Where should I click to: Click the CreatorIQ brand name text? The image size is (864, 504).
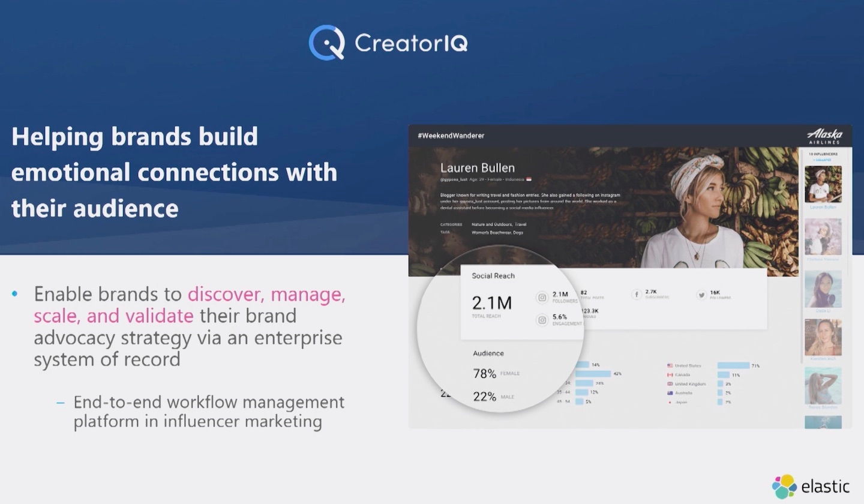click(x=411, y=43)
